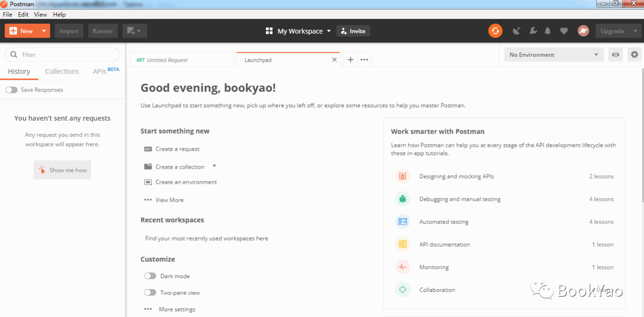Click the Collaboration icon
The image size is (644, 317).
click(403, 290)
